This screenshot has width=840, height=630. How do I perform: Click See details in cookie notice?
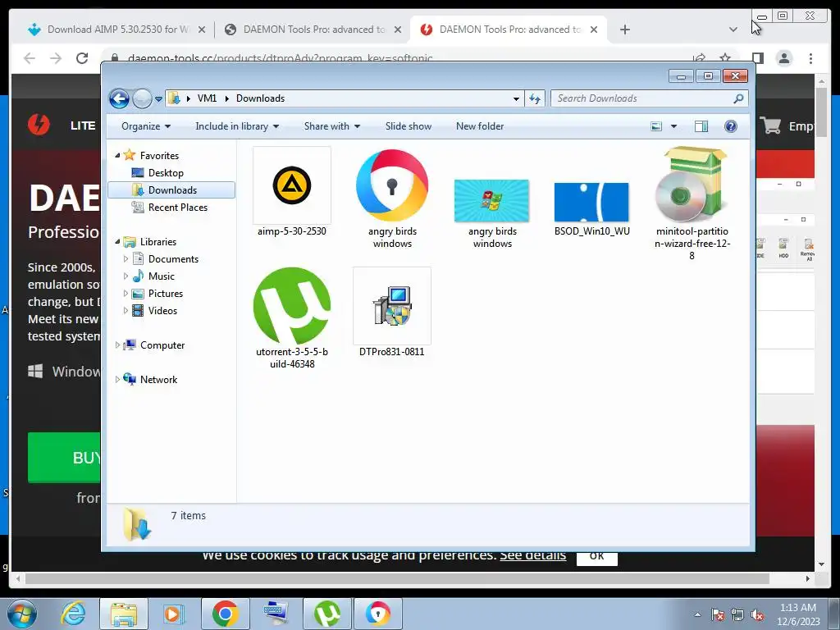532,555
